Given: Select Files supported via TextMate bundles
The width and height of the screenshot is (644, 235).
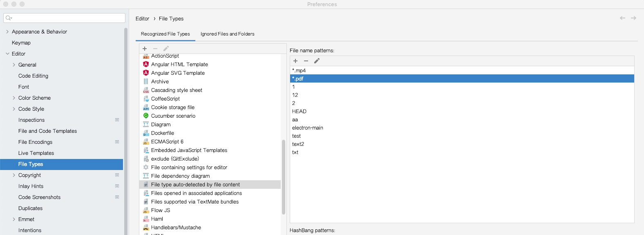Looking at the screenshot, I should click(x=210, y=201).
